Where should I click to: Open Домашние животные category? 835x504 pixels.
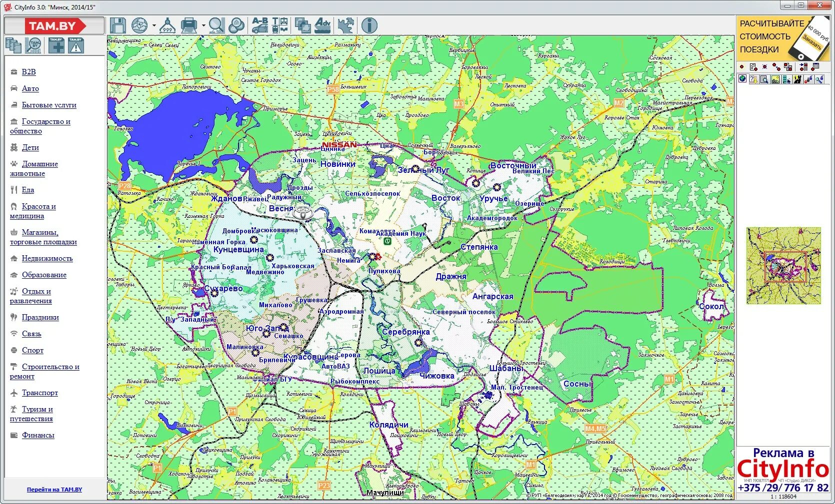coord(34,169)
